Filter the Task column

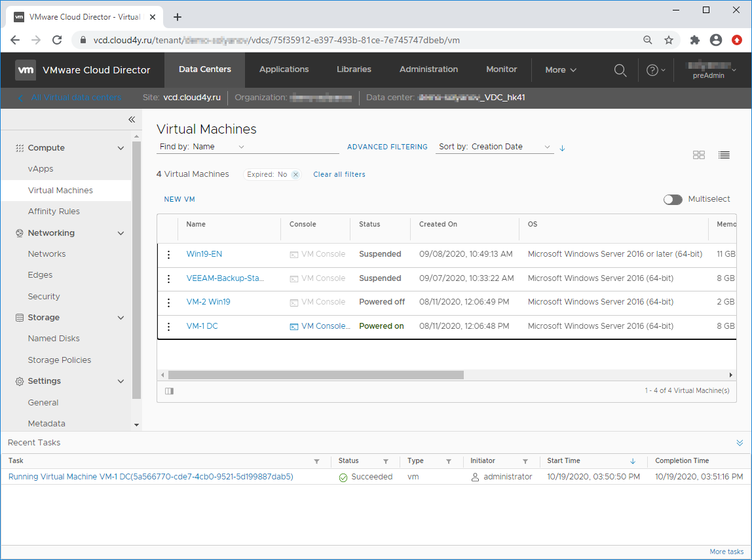[316, 461]
